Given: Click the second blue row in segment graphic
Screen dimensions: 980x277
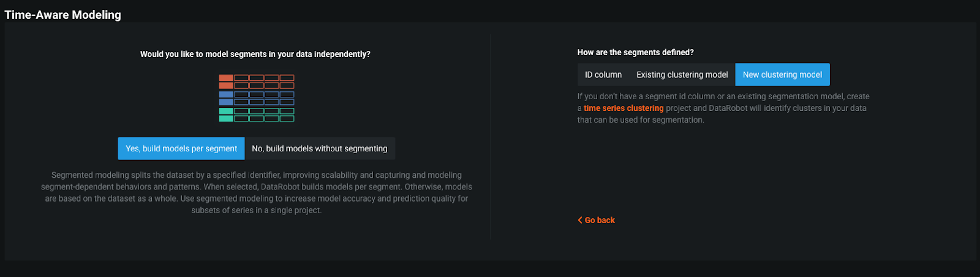Looking at the screenshot, I should coord(257,102).
